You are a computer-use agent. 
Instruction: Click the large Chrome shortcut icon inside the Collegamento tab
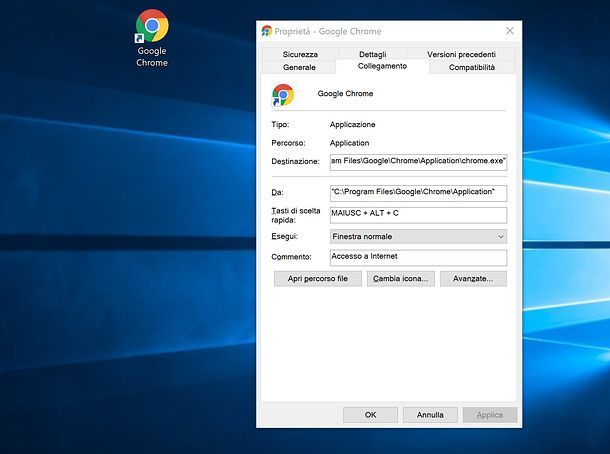point(283,95)
